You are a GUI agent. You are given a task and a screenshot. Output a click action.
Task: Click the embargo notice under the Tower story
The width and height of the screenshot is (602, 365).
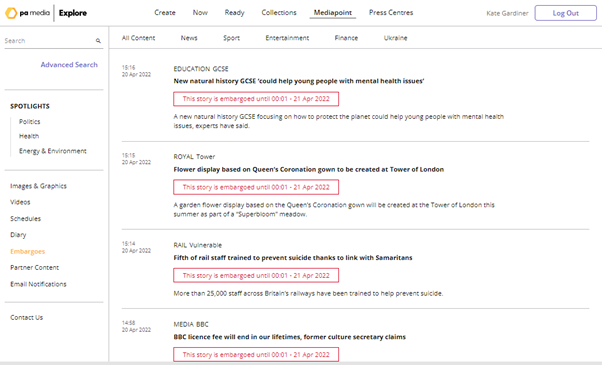click(x=256, y=187)
